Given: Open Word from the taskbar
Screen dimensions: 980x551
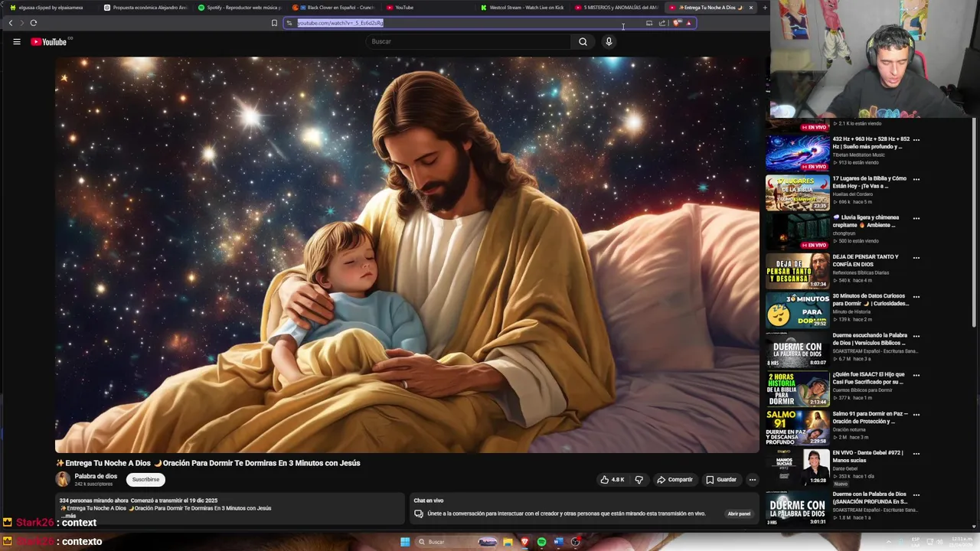Looking at the screenshot, I should (x=558, y=542).
